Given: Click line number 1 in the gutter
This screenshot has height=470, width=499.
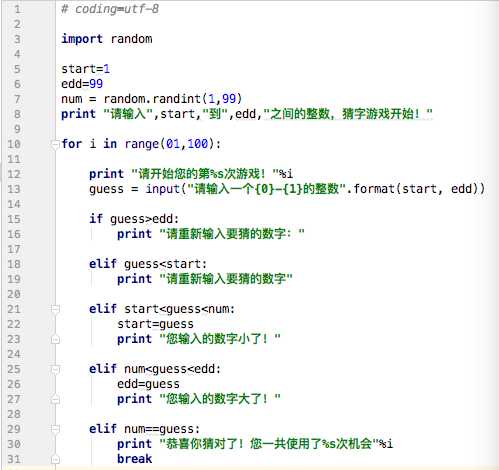Looking at the screenshot, I should pos(17,9).
